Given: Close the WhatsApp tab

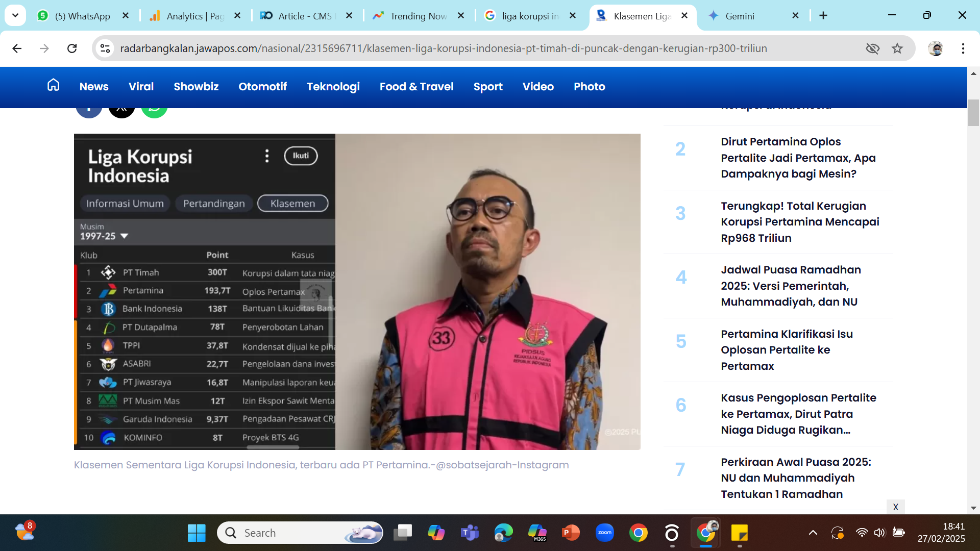Looking at the screenshot, I should coord(126,16).
